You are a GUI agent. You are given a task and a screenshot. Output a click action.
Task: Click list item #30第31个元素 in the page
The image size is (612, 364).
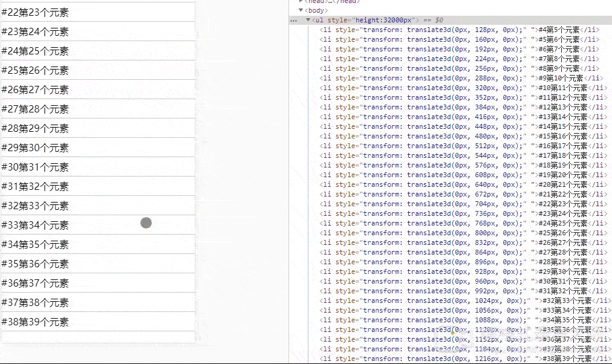click(x=97, y=167)
